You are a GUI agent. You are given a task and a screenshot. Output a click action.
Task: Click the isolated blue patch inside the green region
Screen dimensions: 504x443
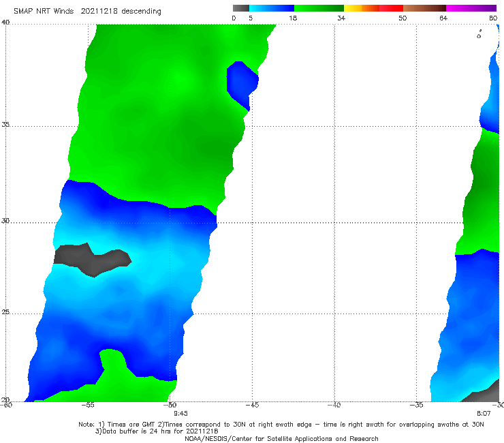tap(242, 85)
